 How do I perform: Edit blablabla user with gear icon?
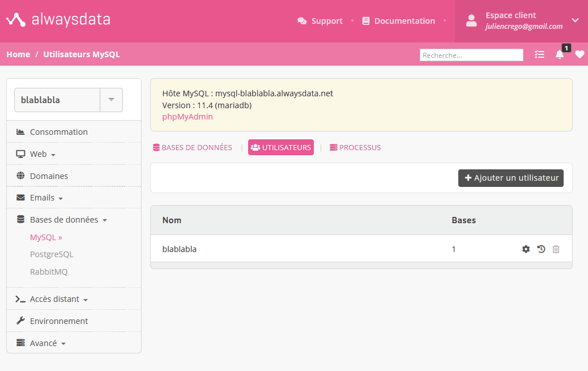pyautogui.click(x=526, y=249)
